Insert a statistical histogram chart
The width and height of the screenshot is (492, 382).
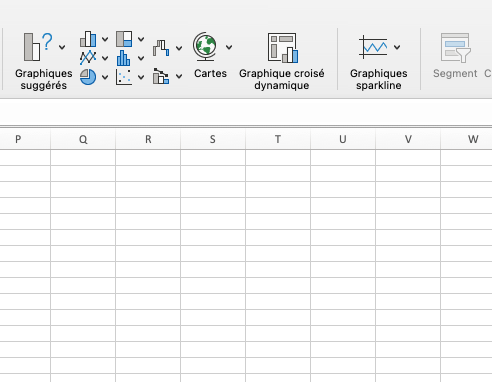[124, 58]
